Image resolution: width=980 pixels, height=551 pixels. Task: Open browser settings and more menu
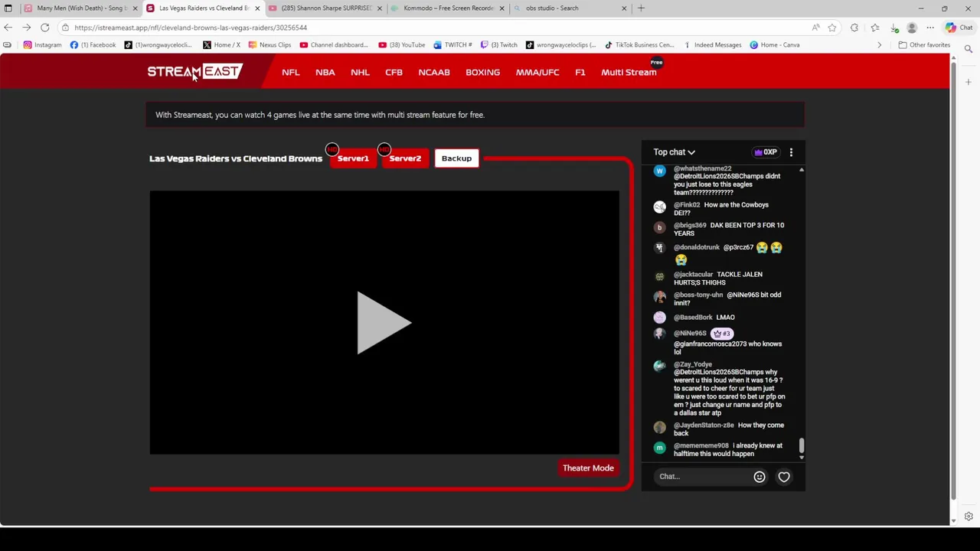pos(930,28)
